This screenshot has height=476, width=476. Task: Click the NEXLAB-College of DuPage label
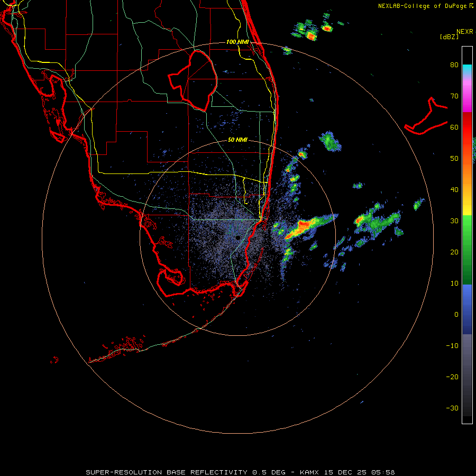(x=422, y=6)
